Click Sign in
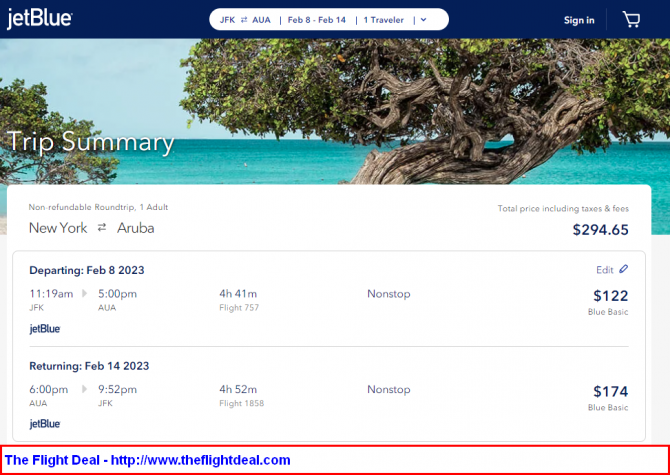Screen dimensions: 670x475 (579, 20)
